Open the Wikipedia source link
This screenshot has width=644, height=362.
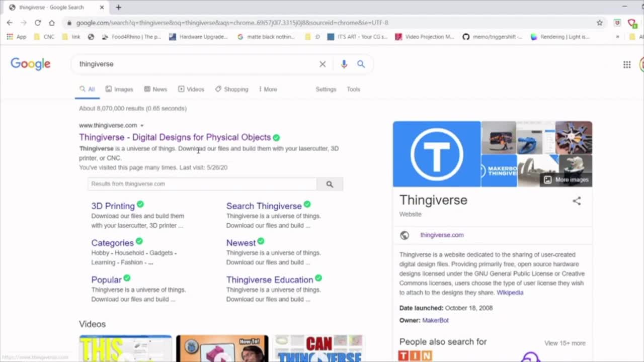coord(510,293)
